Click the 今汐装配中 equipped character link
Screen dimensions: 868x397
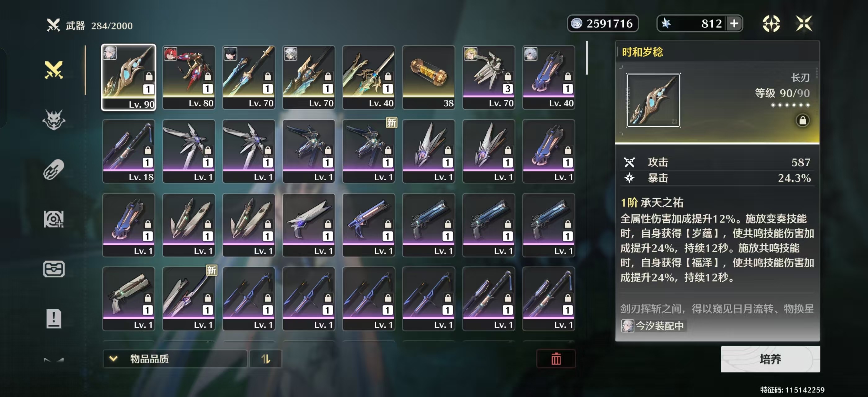pos(653,326)
